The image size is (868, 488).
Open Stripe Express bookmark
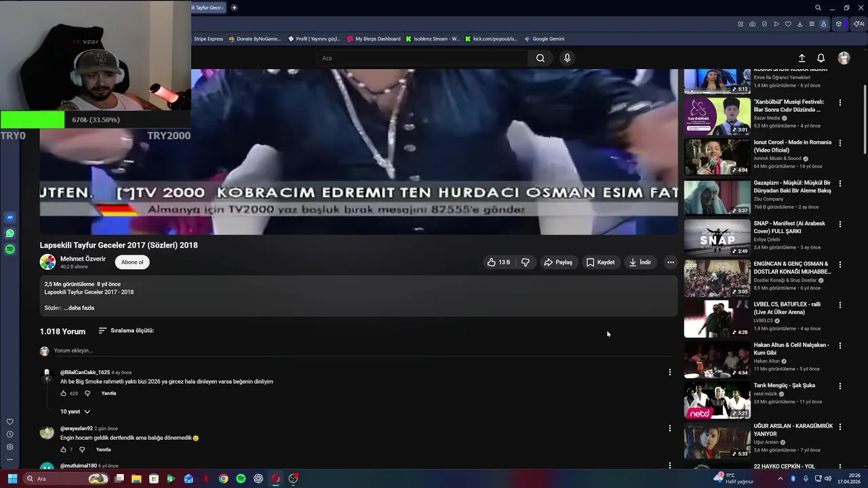pos(208,39)
